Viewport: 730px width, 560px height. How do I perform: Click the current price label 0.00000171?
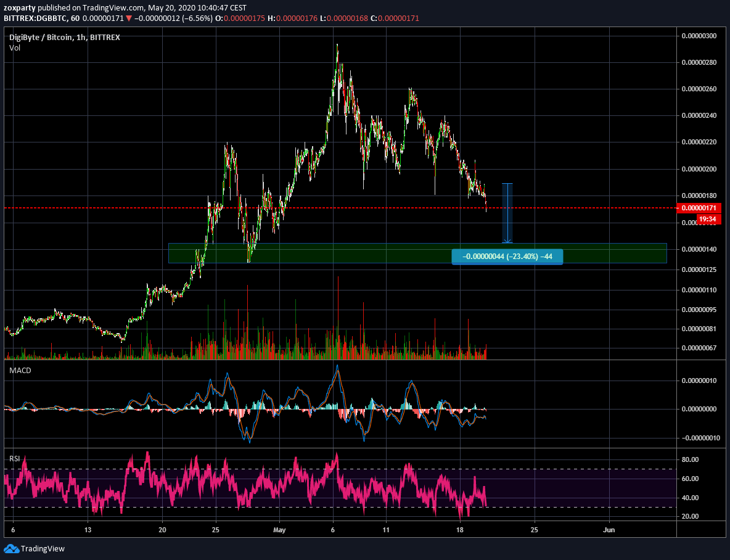pyautogui.click(x=699, y=208)
